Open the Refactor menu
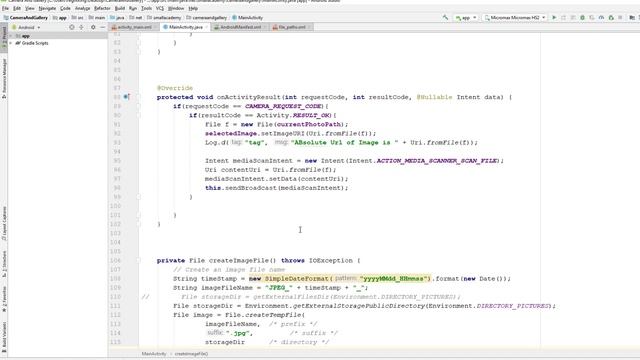The width and height of the screenshot is (640, 360). coord(102,8)
